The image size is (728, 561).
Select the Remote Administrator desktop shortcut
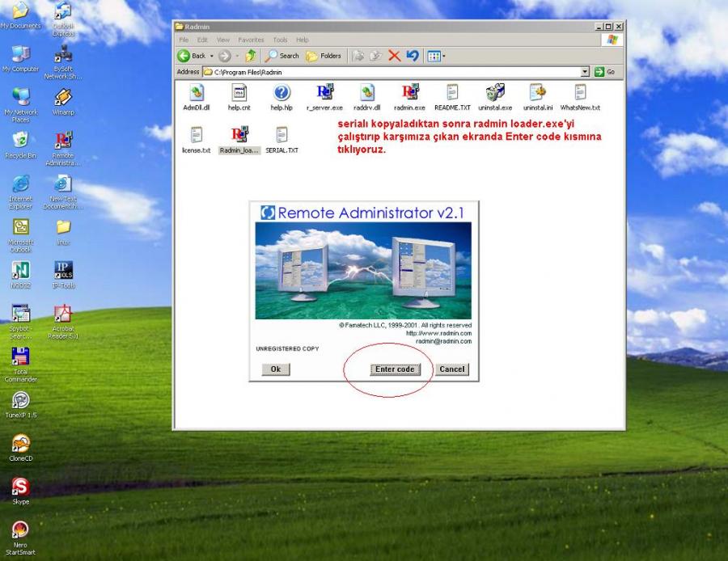pyautogui.click(x=63, y=149)
